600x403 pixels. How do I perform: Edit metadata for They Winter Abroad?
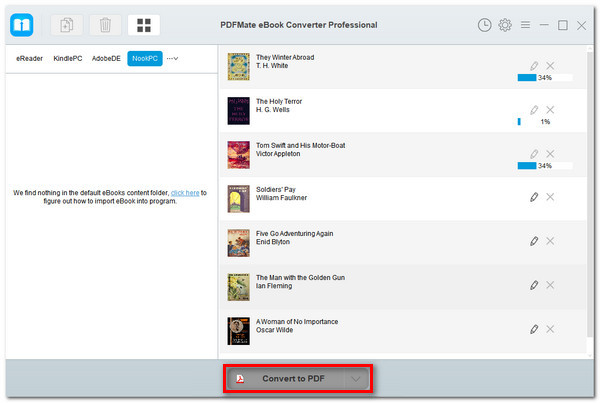click(x=534, y=66)
